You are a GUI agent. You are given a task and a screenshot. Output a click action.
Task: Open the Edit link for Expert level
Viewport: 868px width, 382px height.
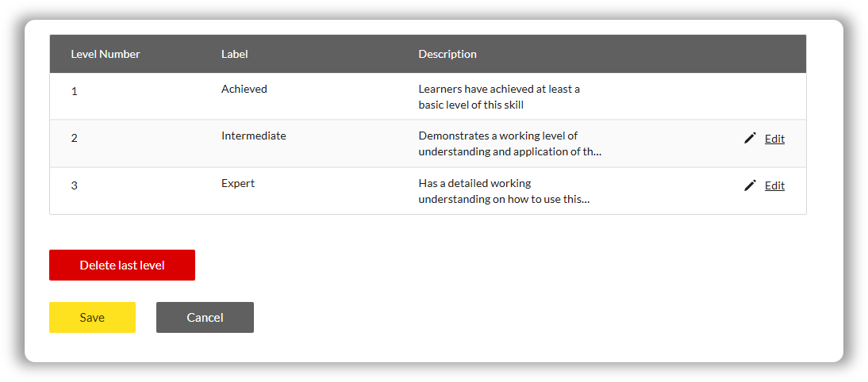pos(774,186)
